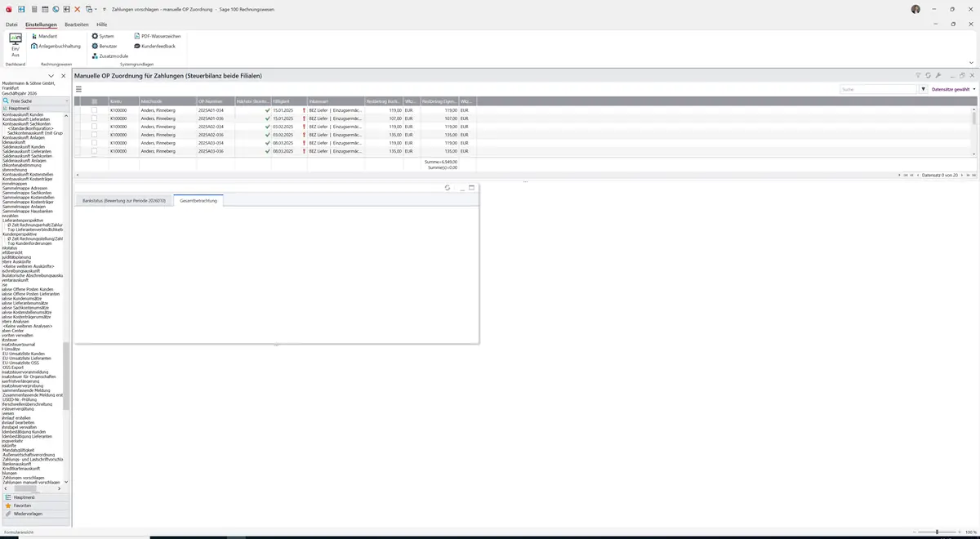Select the Gesamtbetrachtung tab
980x539 pixels.
(198, 200)
